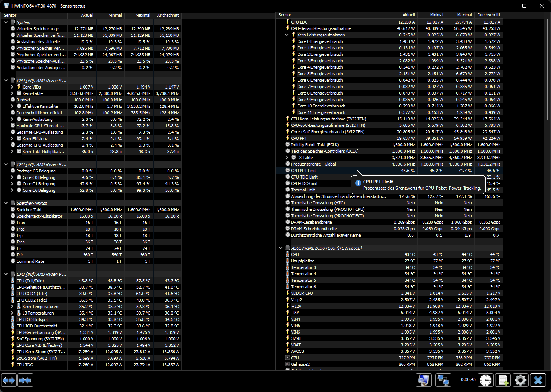This screenshot has height=392, width=551.
Task: Expand the Kern-Auslastung row
Action: [x=12, y=119]
